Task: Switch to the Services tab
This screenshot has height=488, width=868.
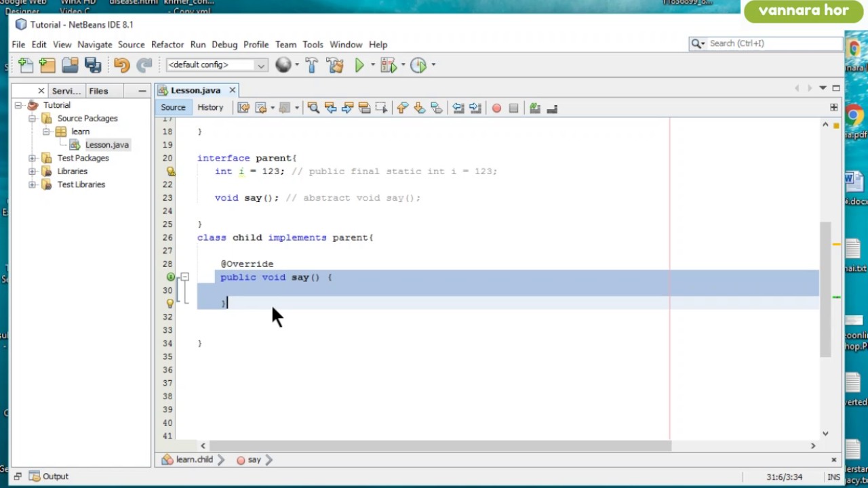Action: click(66, 91)
